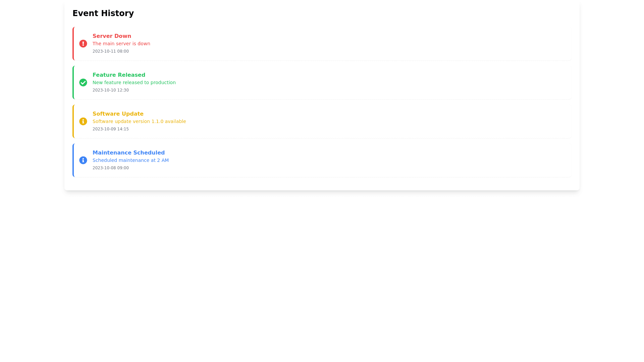Click the Event History heading
644x362 pixels.
click(103, 13)
